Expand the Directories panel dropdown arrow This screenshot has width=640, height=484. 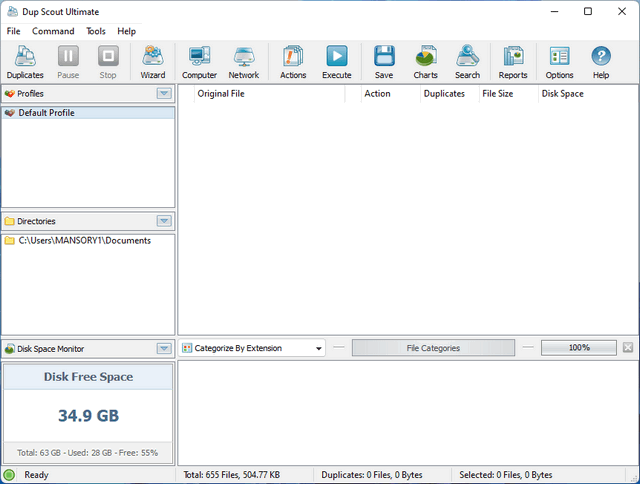pos(164,221)
